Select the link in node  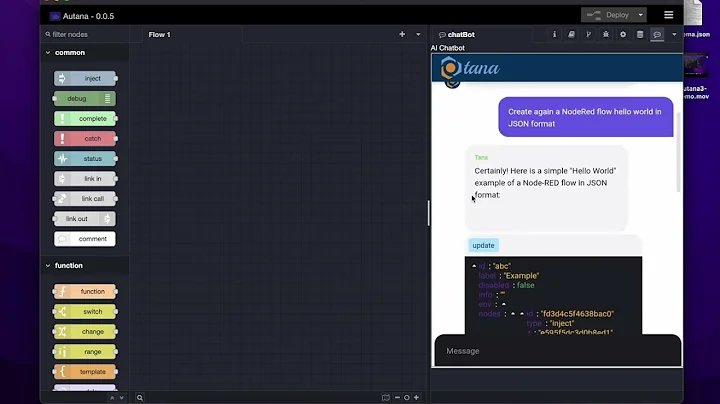[x=85, y=179]
